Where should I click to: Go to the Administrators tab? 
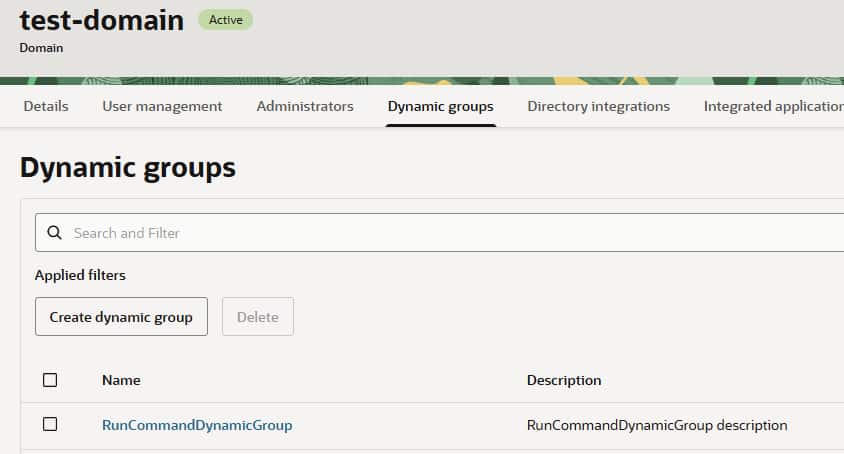(305, 106)
